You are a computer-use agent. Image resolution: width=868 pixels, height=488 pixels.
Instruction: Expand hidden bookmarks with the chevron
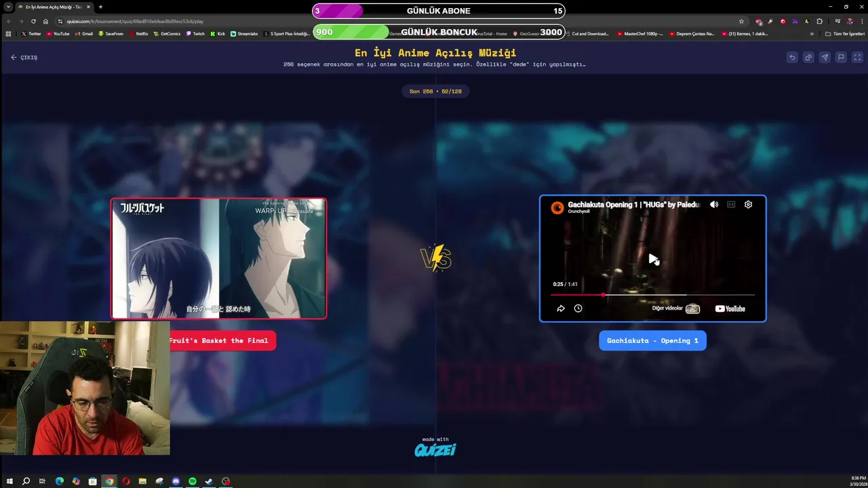[812, 33]
